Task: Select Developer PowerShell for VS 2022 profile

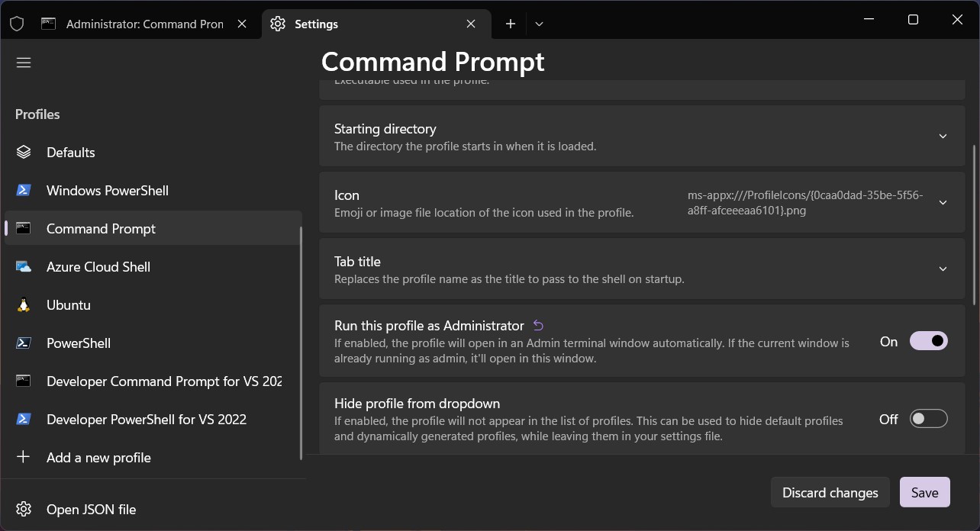Action: 153,420
